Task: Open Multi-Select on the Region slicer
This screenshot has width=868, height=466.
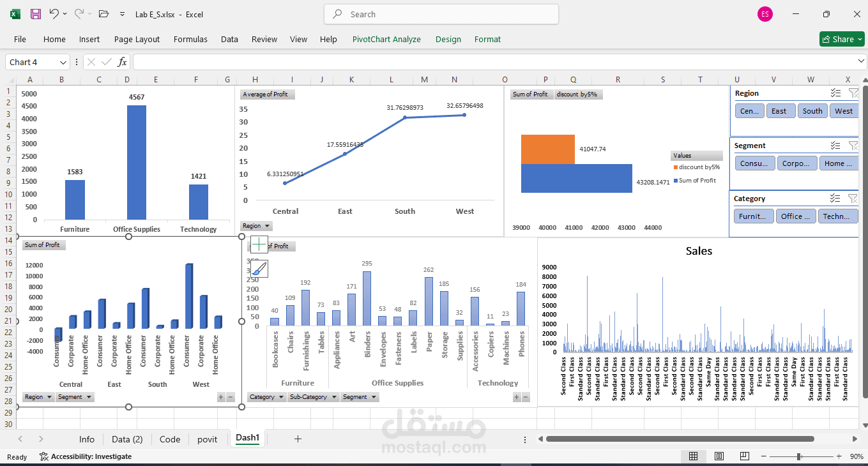Action: (x=835, y=93)
